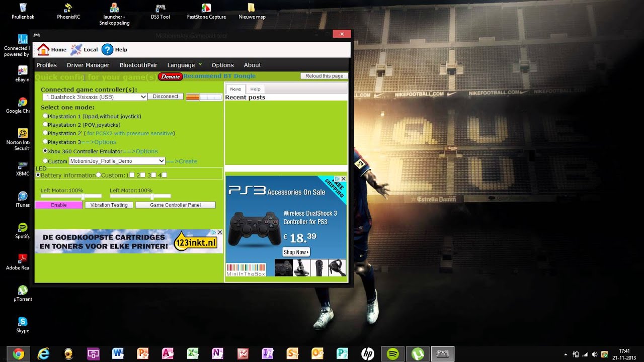
Task: Select the Custom profile mode radio
Action: tap(45, 161)
